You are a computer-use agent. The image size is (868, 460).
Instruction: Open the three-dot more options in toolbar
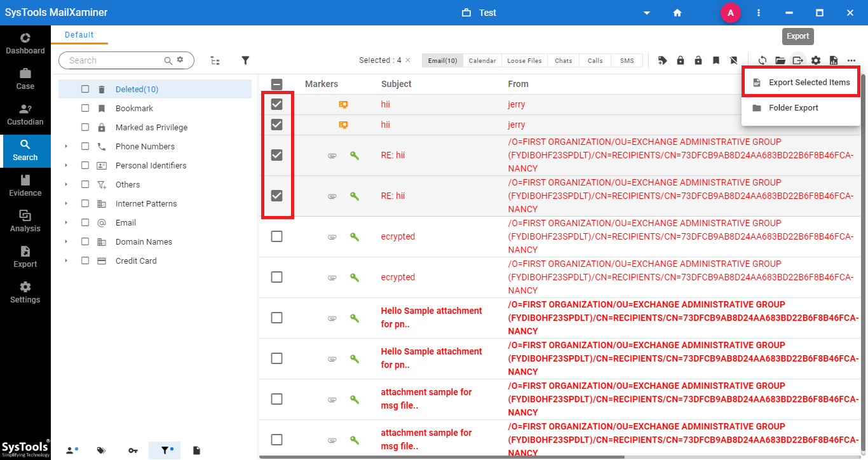[851, 60]
